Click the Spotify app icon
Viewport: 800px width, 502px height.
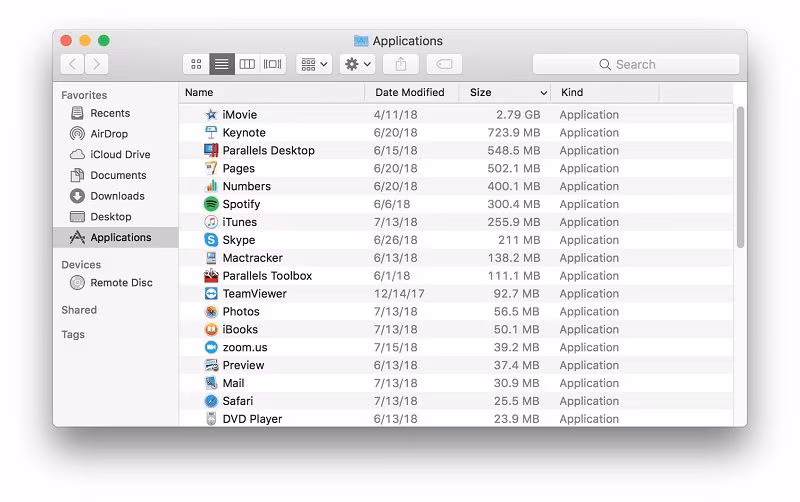point(211,204)
